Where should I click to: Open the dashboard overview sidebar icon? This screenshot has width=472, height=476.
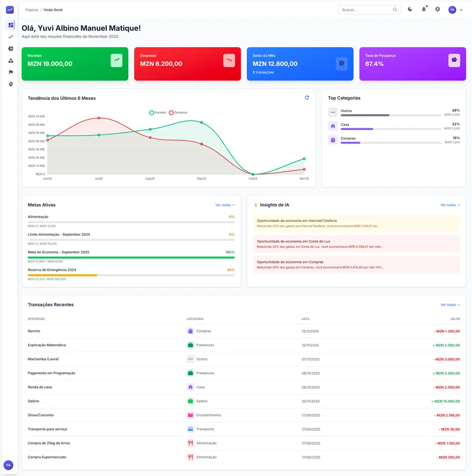tap(11, 25)
